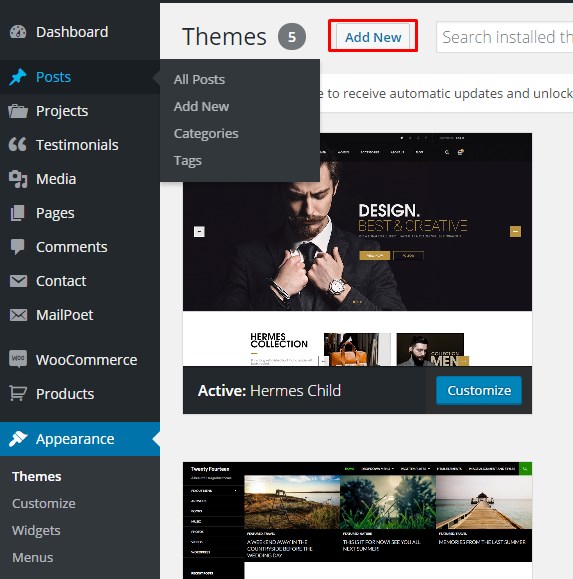Open the Dashboard menu

[x=80, y=32]
